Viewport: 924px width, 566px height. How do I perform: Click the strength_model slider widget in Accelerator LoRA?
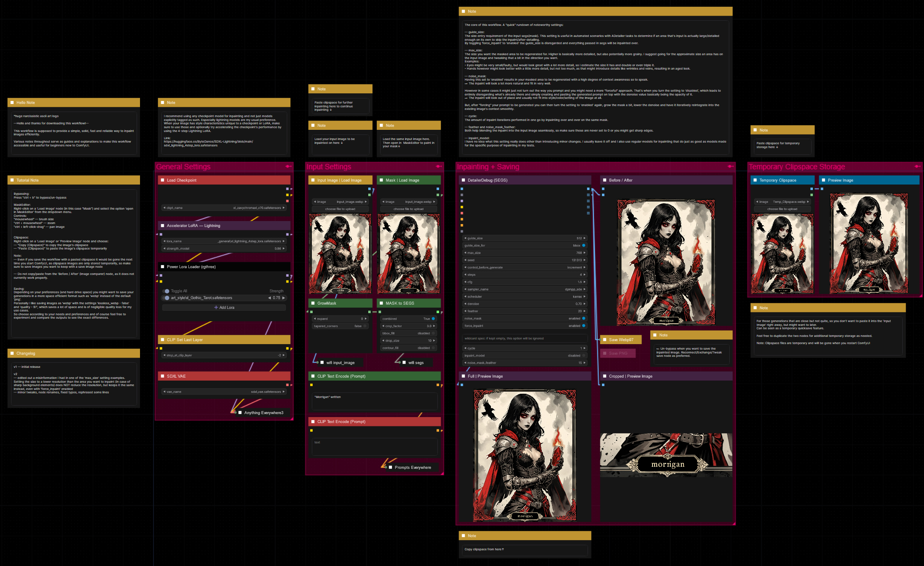tap(224, 249)
